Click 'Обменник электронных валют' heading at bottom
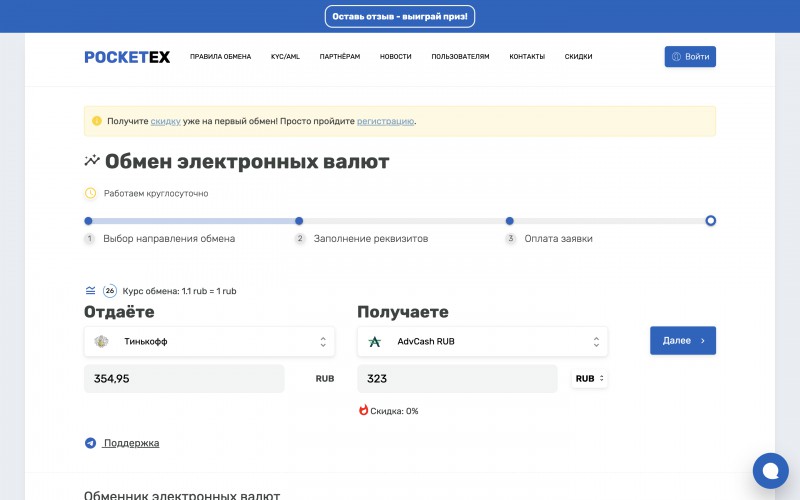Screen dimensions: 800x500 (182, 495)
